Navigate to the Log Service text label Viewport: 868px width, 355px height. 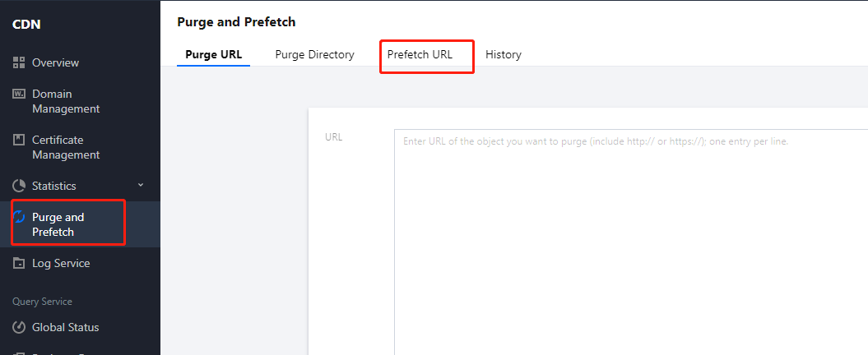61,263
